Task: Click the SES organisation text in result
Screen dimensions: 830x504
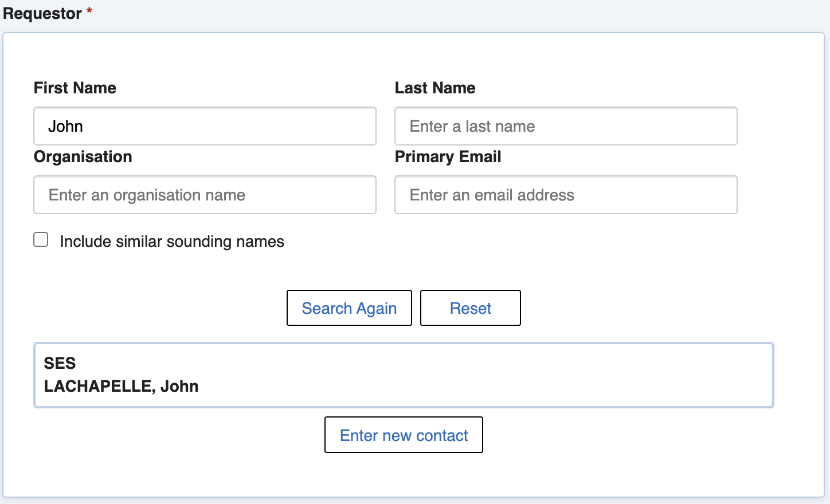Action: tap(60, 363)
